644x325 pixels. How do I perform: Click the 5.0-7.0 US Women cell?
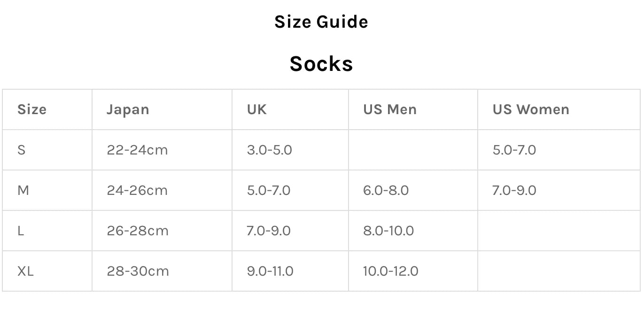514,150
